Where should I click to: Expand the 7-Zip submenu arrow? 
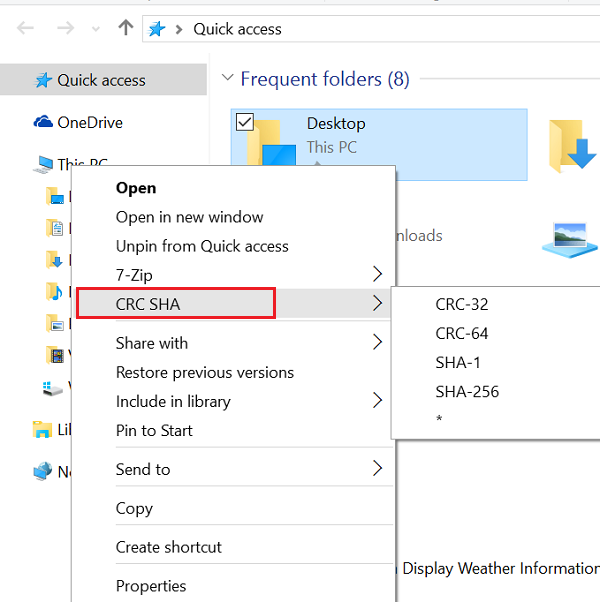(377, 274)
